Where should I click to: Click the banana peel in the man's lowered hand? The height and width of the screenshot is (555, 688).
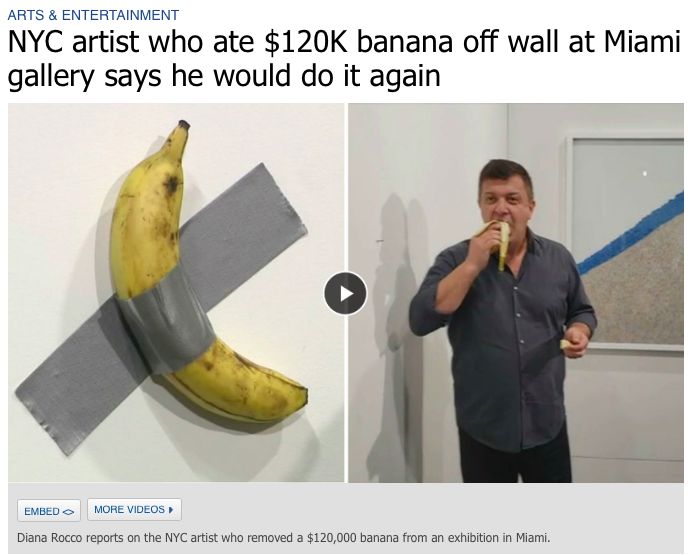(x=566, y=344)
